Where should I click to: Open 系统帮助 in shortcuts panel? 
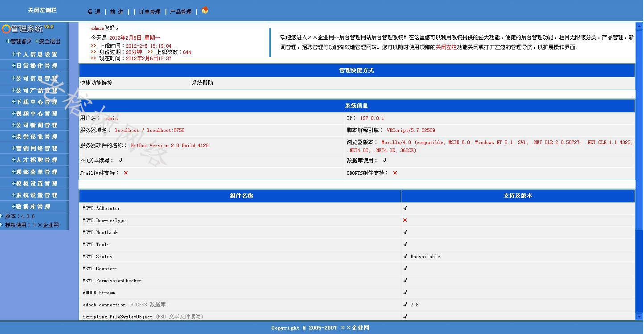coord(202,83)
